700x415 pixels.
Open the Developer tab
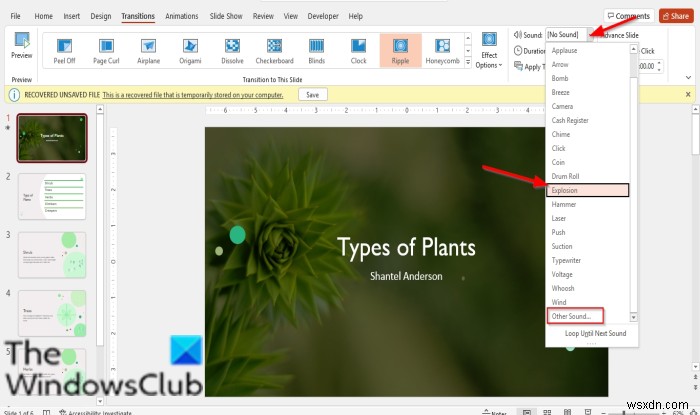click(323, 16)
